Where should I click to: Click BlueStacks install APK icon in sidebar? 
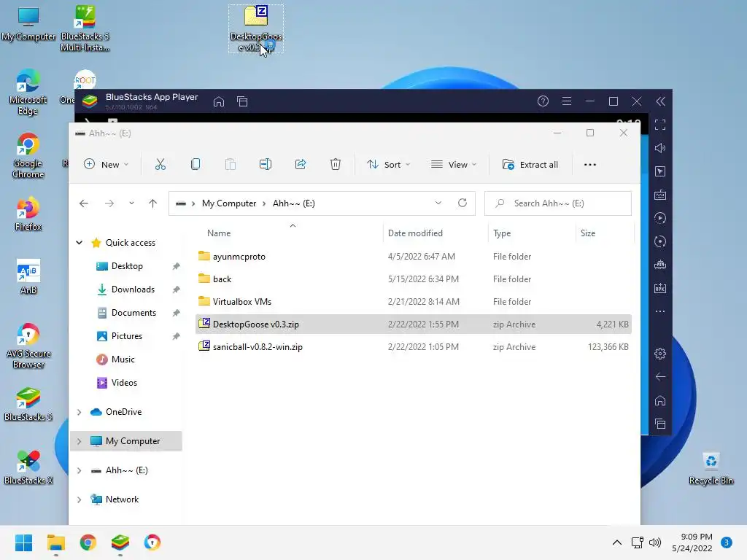[659, 288]
